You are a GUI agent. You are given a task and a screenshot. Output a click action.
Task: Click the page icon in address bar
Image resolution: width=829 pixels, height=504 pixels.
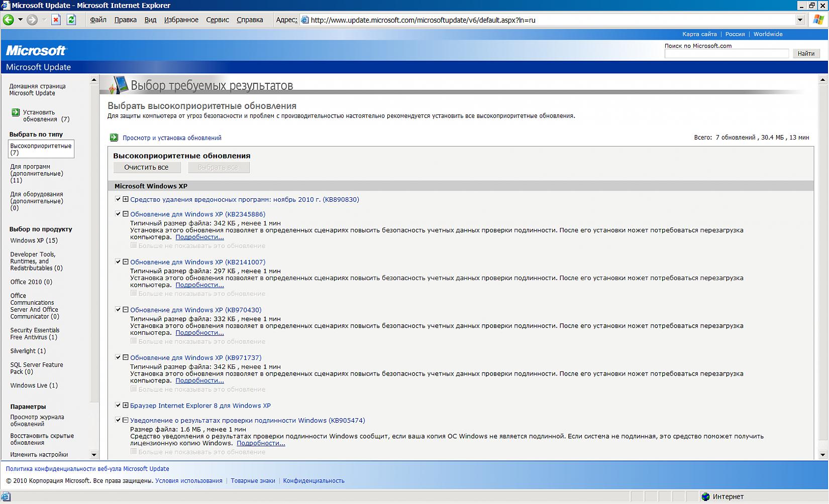(304, 20)
